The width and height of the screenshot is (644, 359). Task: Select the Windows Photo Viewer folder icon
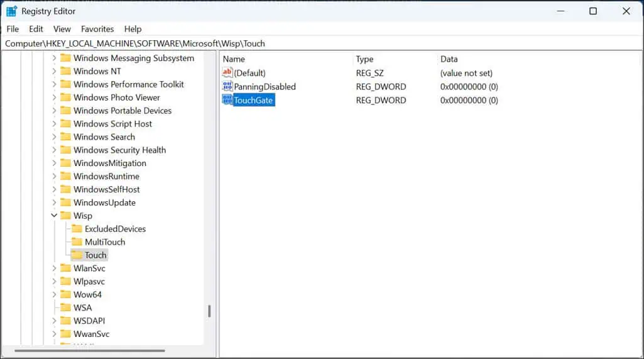pyautogui.click(x=65, y=97)
